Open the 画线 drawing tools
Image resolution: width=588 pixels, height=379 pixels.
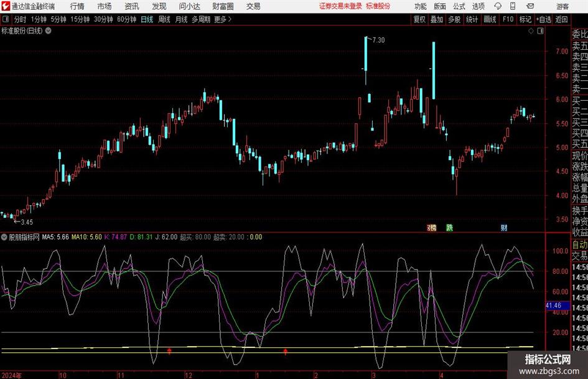(490, 19)
